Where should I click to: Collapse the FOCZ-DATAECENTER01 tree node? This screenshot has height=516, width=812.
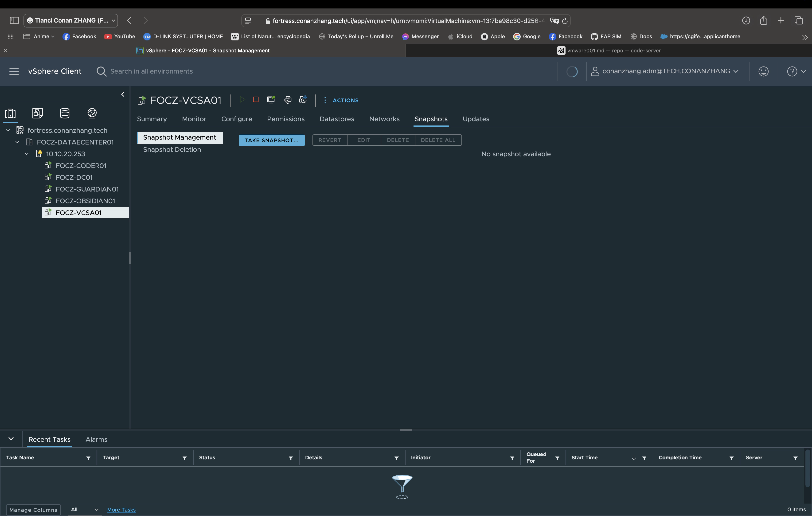tap(18, 142)
